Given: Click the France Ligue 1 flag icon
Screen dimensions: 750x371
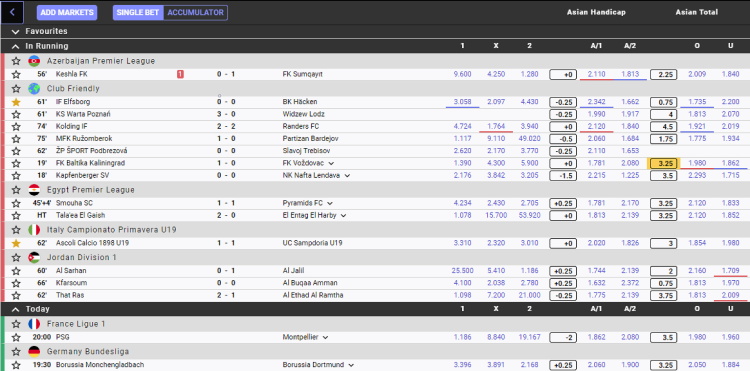Looking at the screenshot, I should [x=34, y=324].
